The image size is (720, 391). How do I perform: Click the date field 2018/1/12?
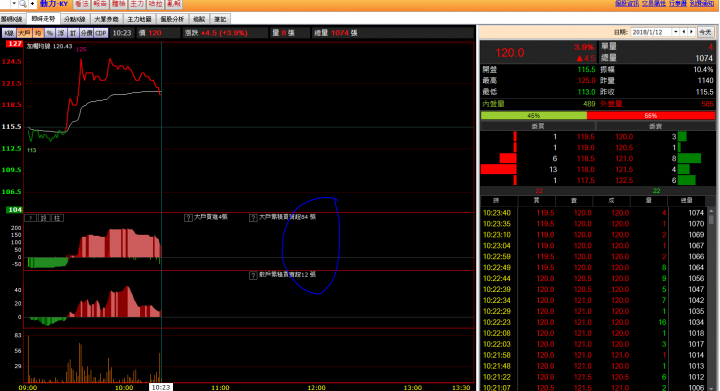pos(651,32)
